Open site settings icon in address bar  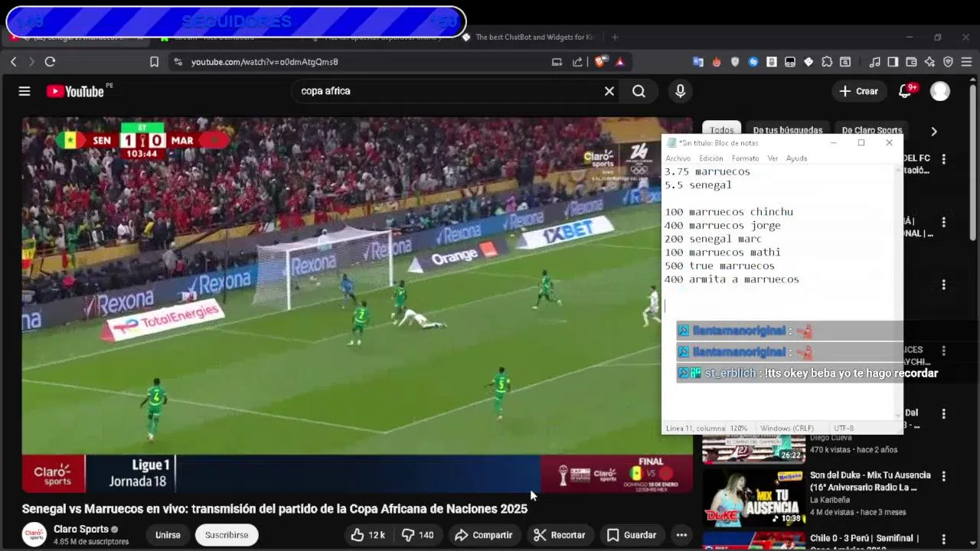(x=178, y=62)
